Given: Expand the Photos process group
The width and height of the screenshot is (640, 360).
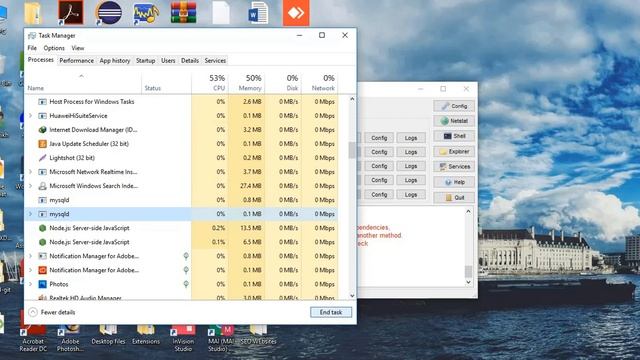Looking at the screenshot, I should 30,284.
